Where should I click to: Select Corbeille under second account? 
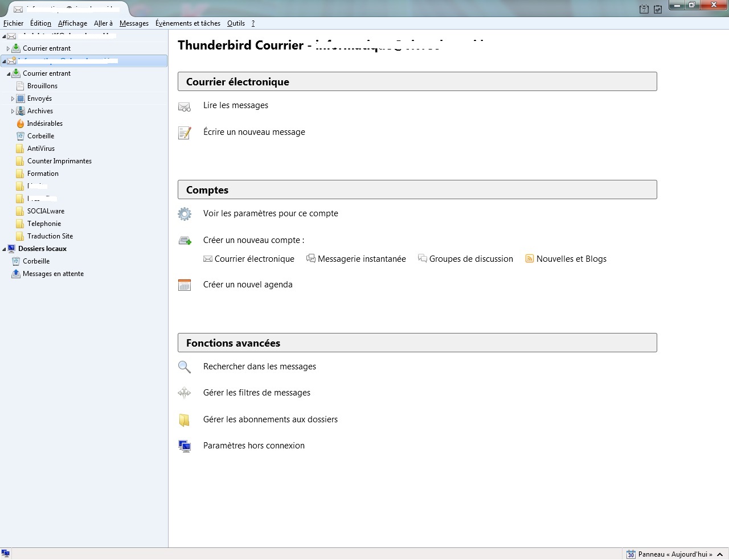pyautogui.click(x=40, y=136)
